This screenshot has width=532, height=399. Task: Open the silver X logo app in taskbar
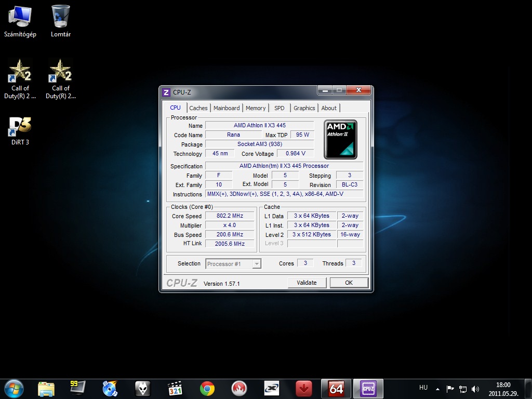pyautogui.click(x=271, y=389)
